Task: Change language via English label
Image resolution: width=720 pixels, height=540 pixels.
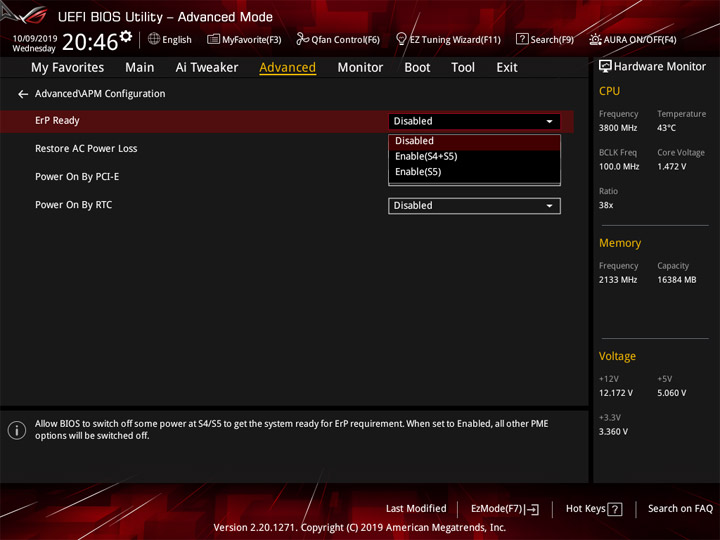Action: 177,40
